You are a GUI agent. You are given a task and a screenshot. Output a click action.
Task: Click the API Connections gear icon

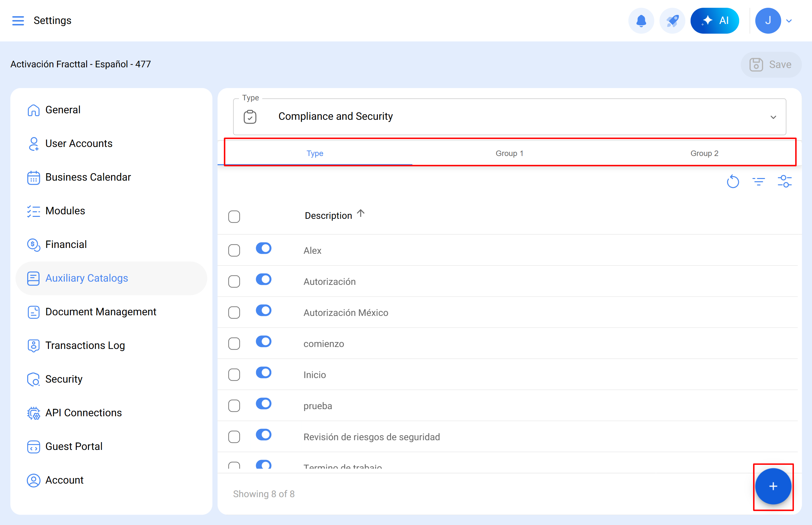point(33,413)
